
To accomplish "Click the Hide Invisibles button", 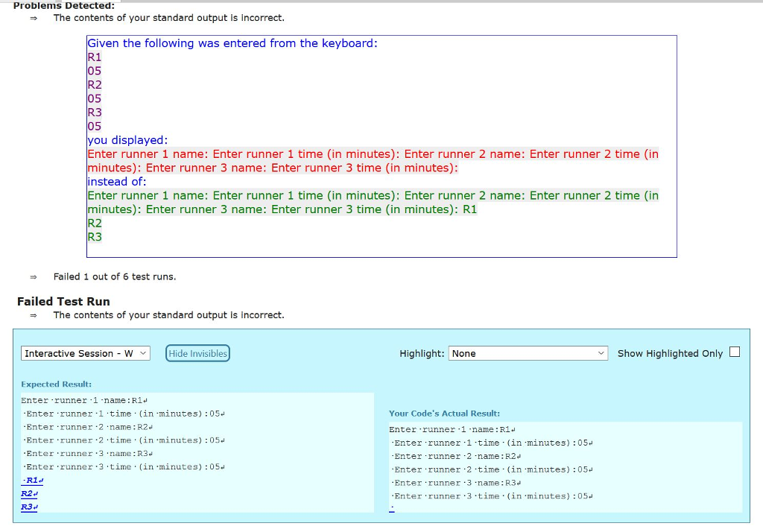I will pyautogui.click(x=197, y=353).
